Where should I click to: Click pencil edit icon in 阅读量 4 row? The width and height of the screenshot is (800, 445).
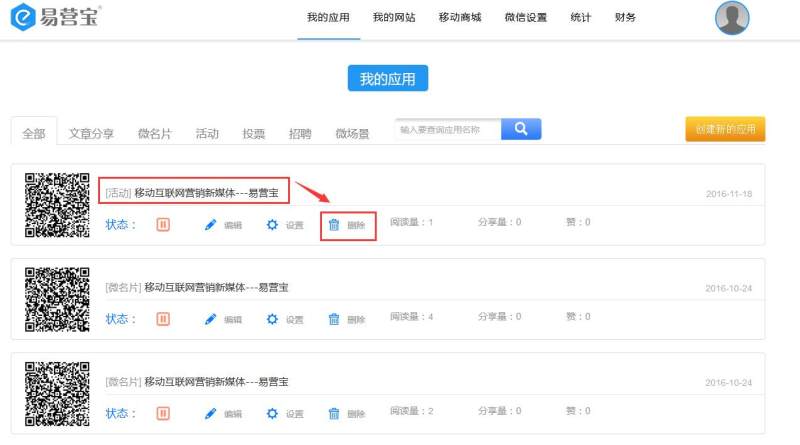point(210,319)
